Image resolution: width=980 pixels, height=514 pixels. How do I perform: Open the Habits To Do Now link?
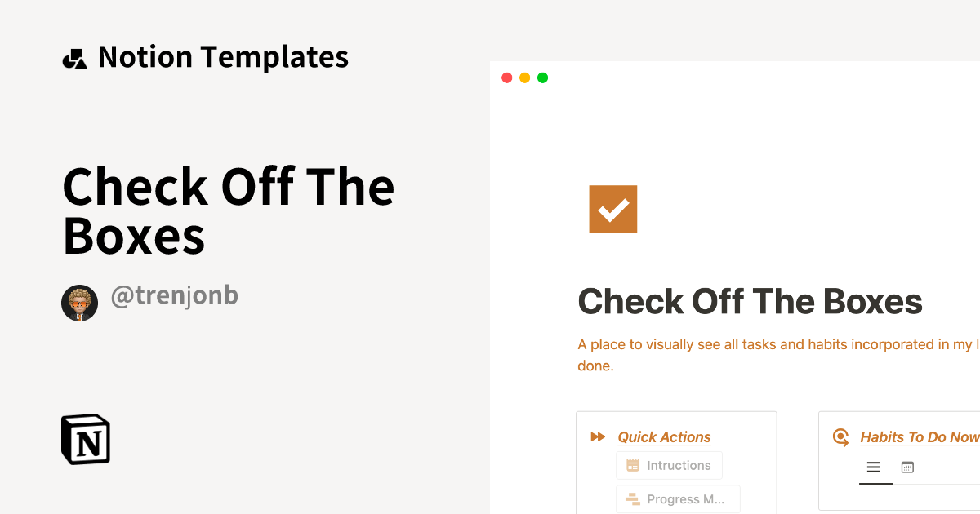pos(920,437)
